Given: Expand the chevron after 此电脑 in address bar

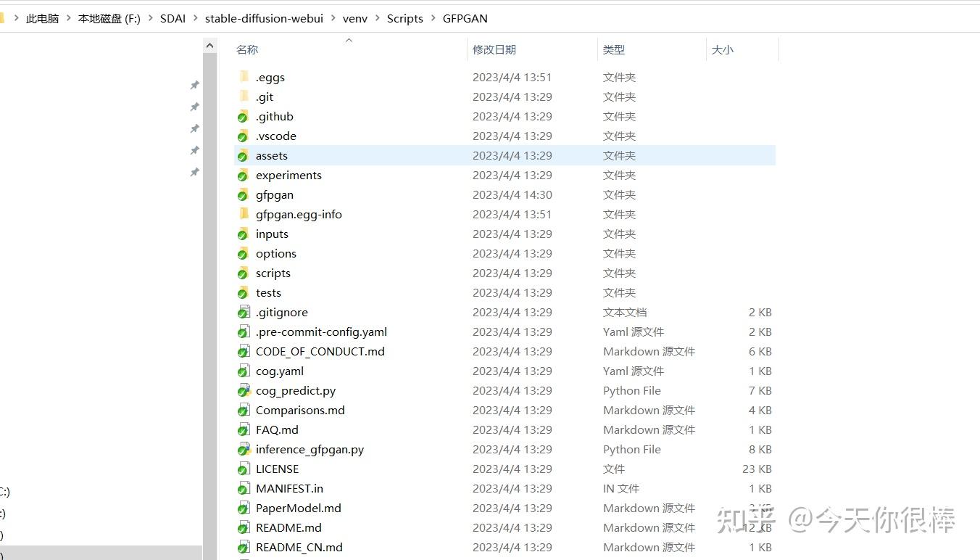Looking at the screenshot, I should (69, 18).
